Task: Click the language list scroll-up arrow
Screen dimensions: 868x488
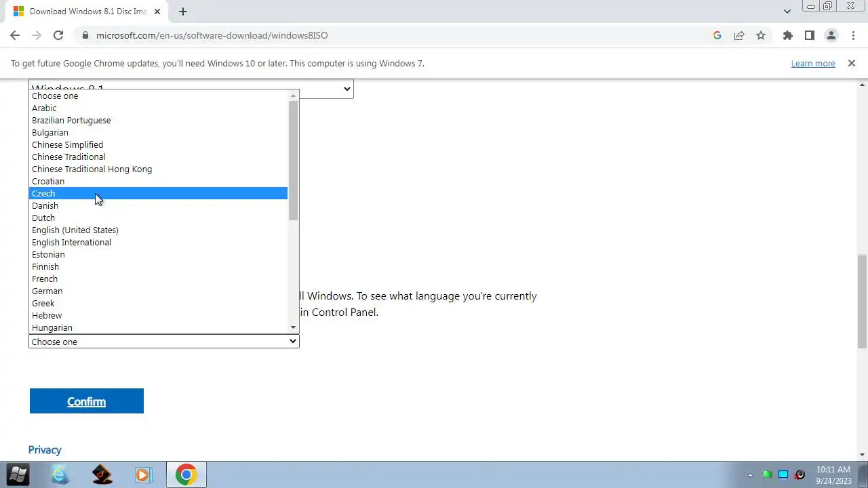Action: point(293,96)
